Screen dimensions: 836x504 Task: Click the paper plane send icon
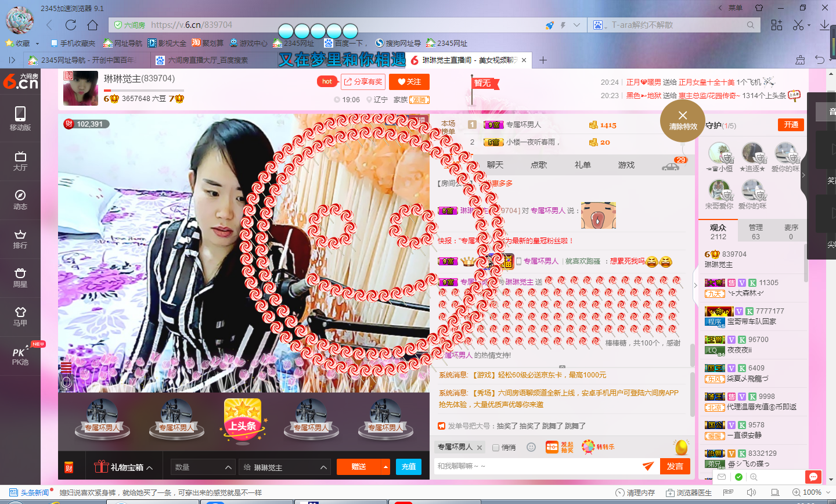tap(648, 466)
